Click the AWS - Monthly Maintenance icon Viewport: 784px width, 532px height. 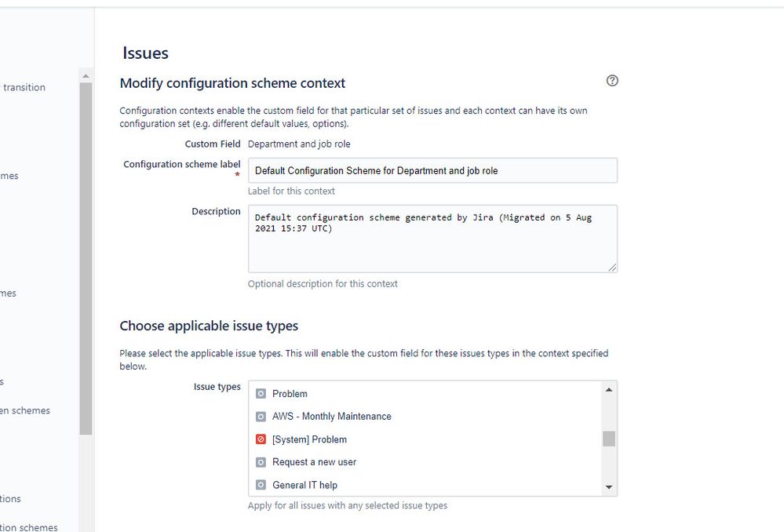(x=261, y=417)
